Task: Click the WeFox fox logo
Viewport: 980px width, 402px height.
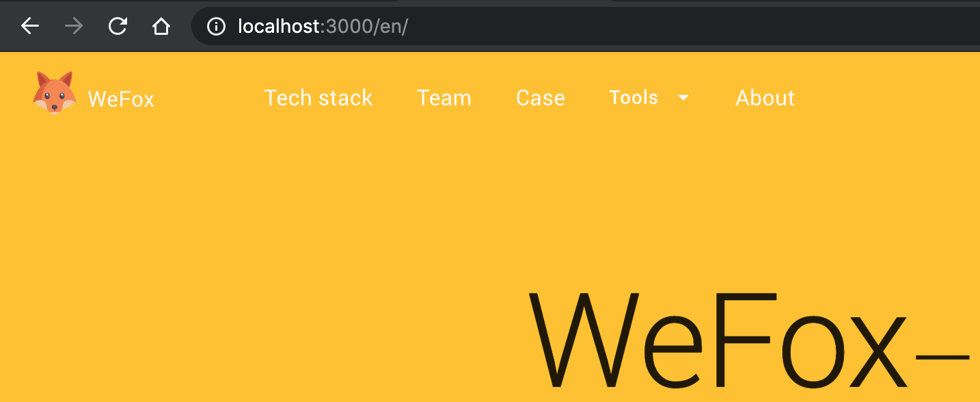Action: click(54, 92)
